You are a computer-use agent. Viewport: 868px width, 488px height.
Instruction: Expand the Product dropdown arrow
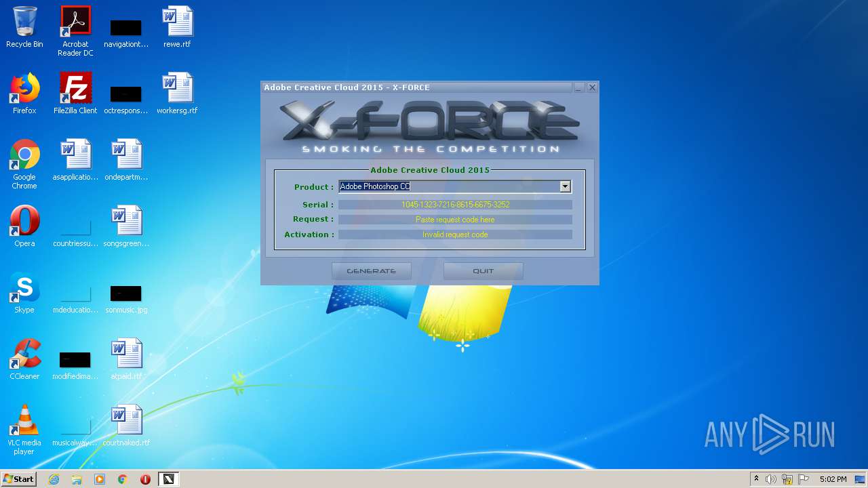[565, 186]
